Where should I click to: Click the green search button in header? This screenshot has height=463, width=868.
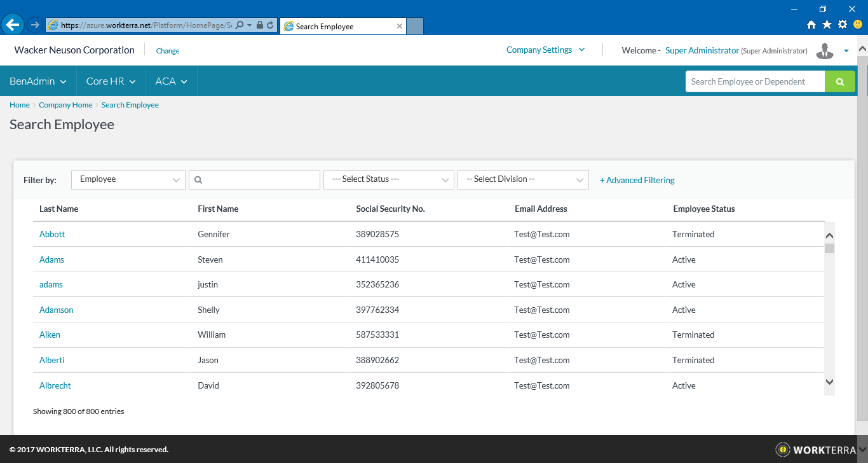coord(840,81)
